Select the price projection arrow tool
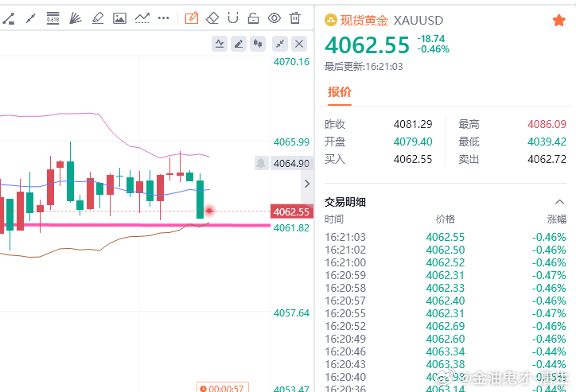Viewport: 576px width, 392px height. pos(142,18)
